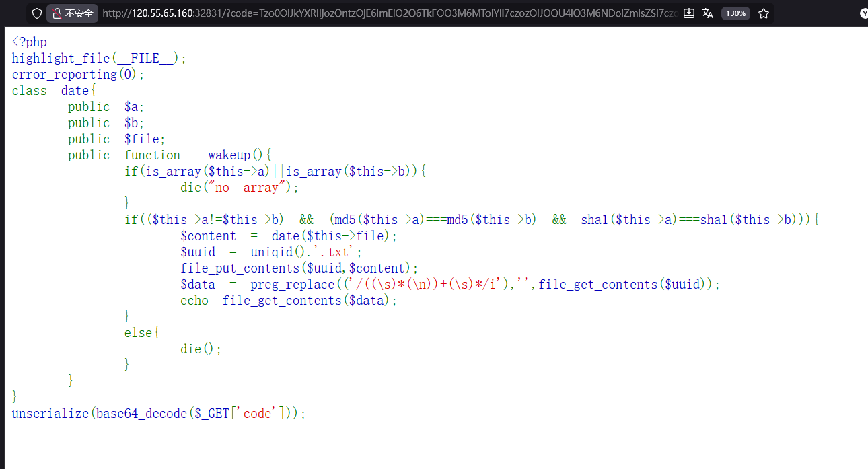Screen dimensions: 868x469
Task: Click the preg_replace function name
Action: coord(292,285)
